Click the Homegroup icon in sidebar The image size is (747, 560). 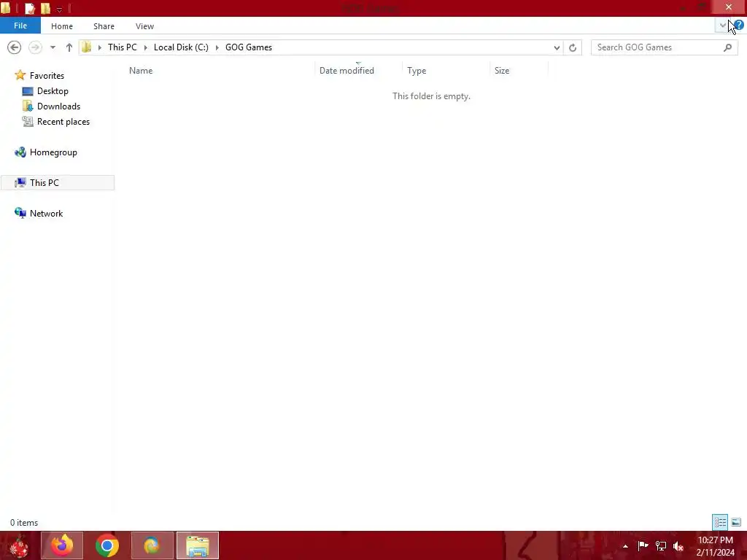click(20, 152)
